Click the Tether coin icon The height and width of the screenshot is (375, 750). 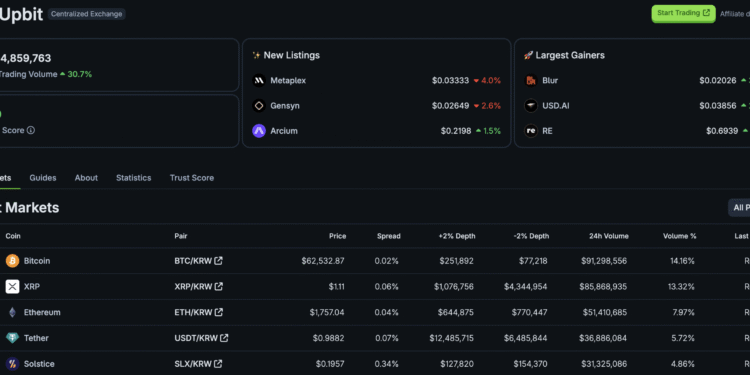tap(12, 338)
